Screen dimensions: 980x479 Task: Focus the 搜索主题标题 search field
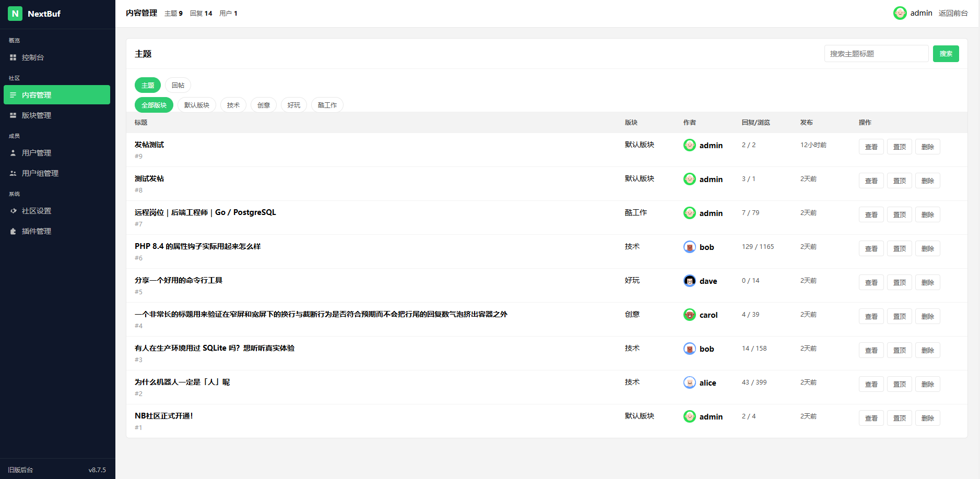point(876,54)
